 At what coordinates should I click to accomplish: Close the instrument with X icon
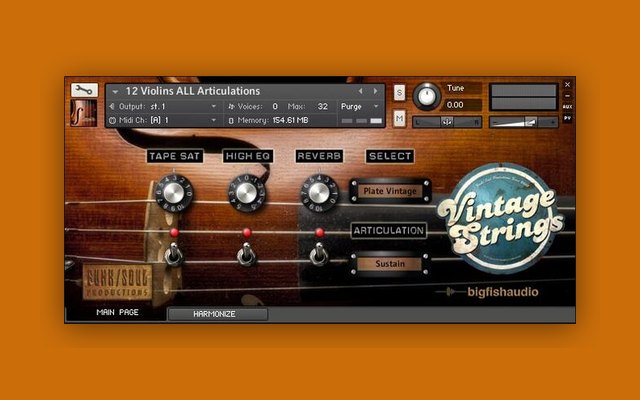(x=567, y=85)
